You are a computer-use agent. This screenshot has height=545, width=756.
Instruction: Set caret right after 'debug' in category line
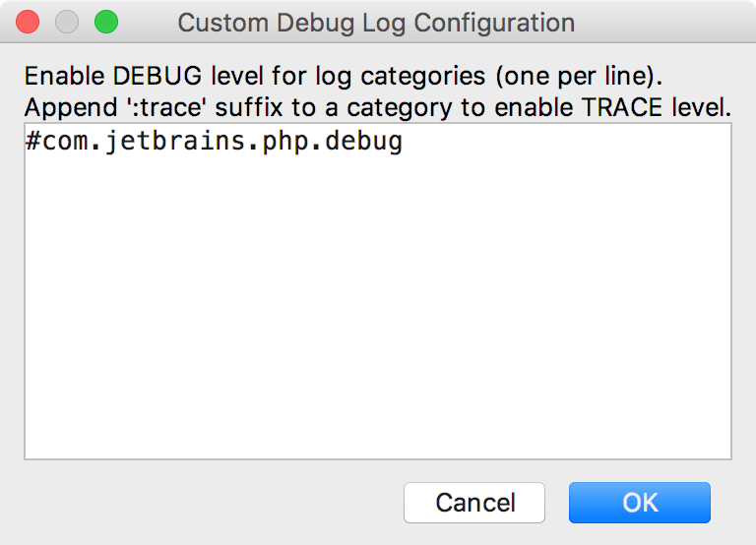pyautogui.click(x=404, y=142)
